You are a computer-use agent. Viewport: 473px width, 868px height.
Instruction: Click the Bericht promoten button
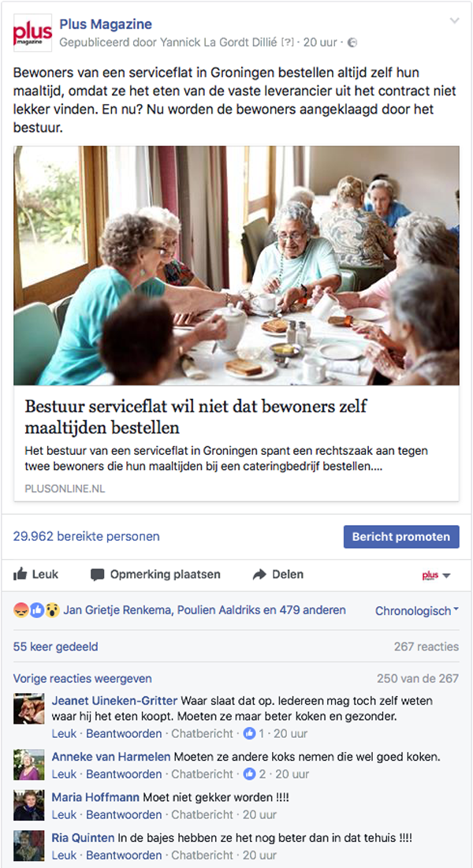(401, 537)
